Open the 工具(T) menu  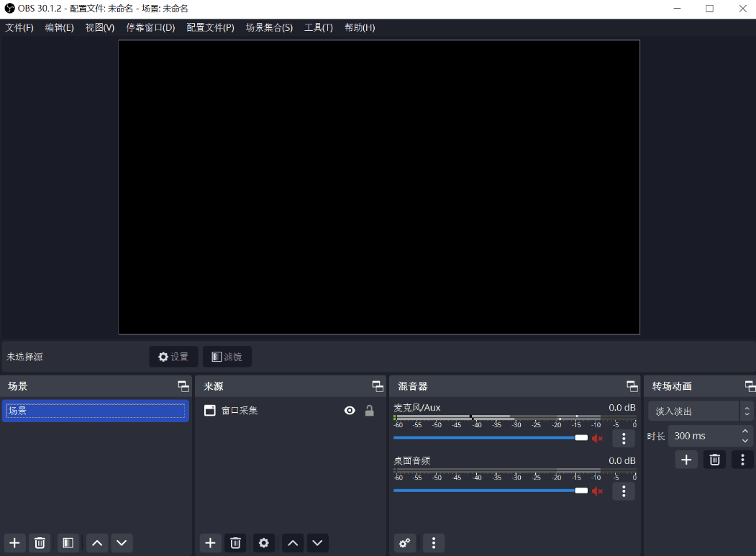click(x=318, y=27)
